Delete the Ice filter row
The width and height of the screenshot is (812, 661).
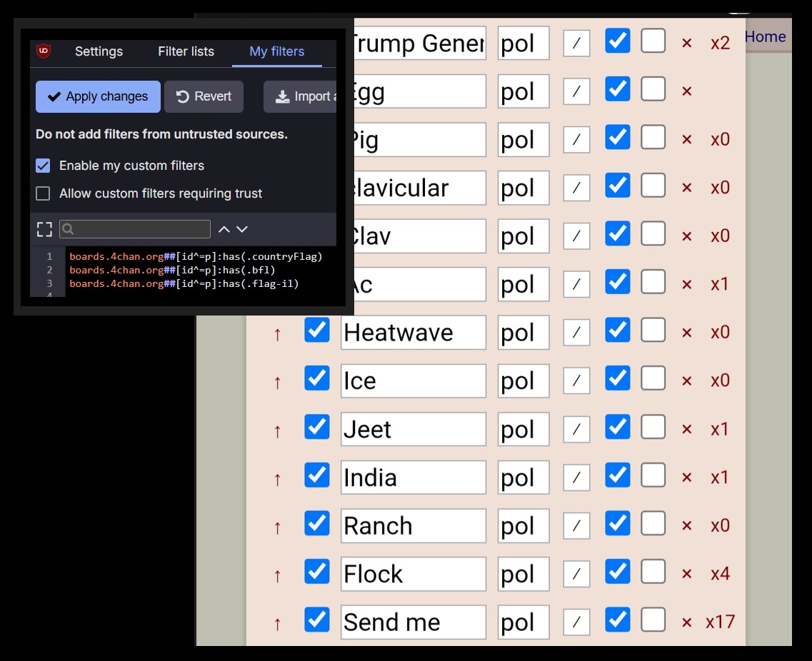click(x=687, y=381)
